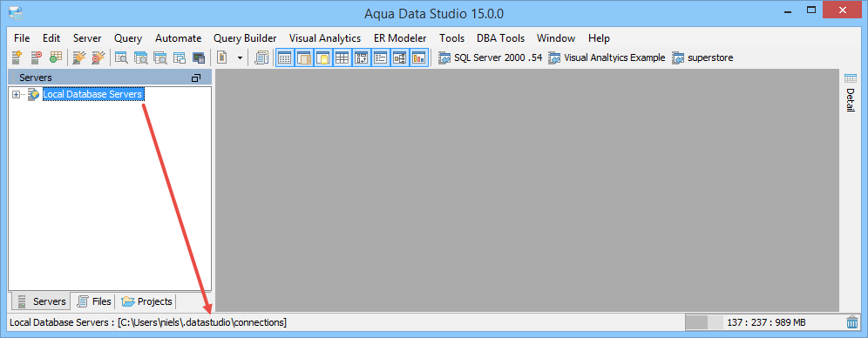Click the Register Server icon with plus sign
The width and height of the screenshot is (868, 338).
click(17, 57)
